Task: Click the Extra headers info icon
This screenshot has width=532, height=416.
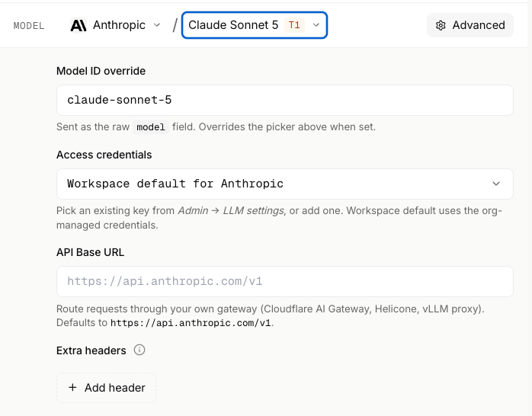Action: pos(139,350)
